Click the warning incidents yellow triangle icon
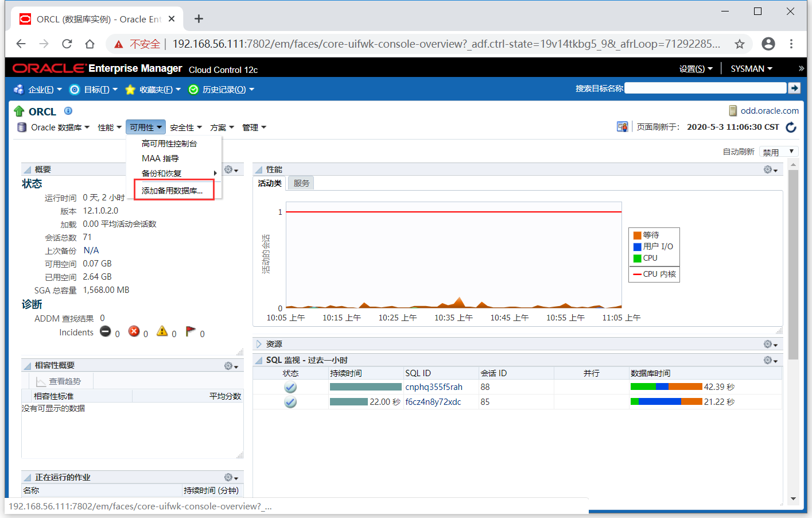The width and height of the screenshot is (812, 518). [x=162, y=331]
